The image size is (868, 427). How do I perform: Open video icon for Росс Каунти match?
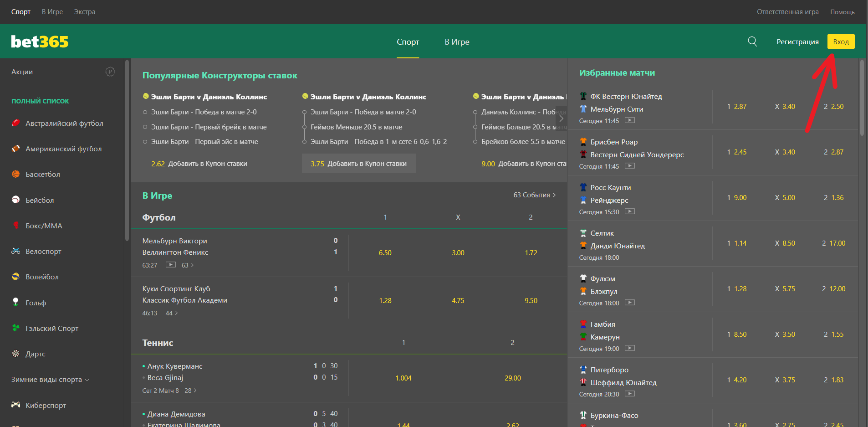(630, 211)
